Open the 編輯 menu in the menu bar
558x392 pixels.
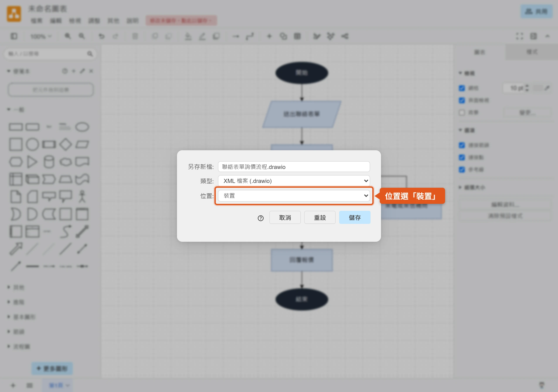56,21
